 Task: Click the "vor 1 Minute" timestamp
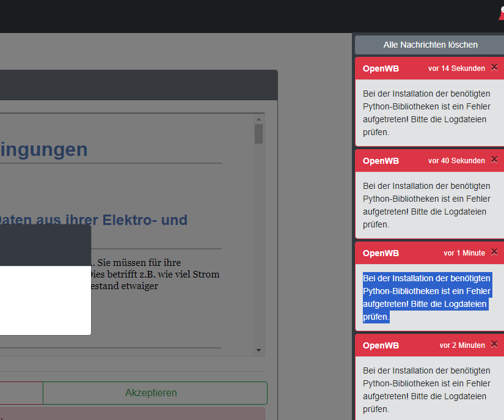(464, 252)
